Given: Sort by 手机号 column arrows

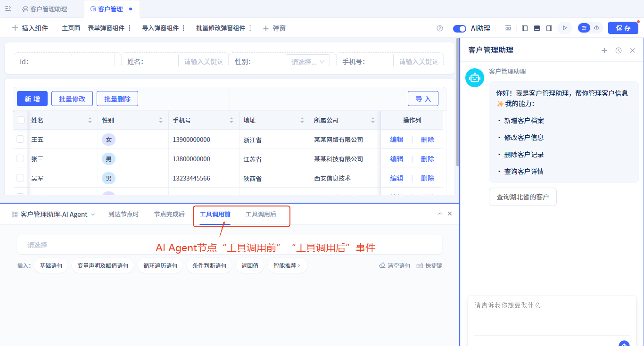Looking at the screenshot, I should (231, 120).
